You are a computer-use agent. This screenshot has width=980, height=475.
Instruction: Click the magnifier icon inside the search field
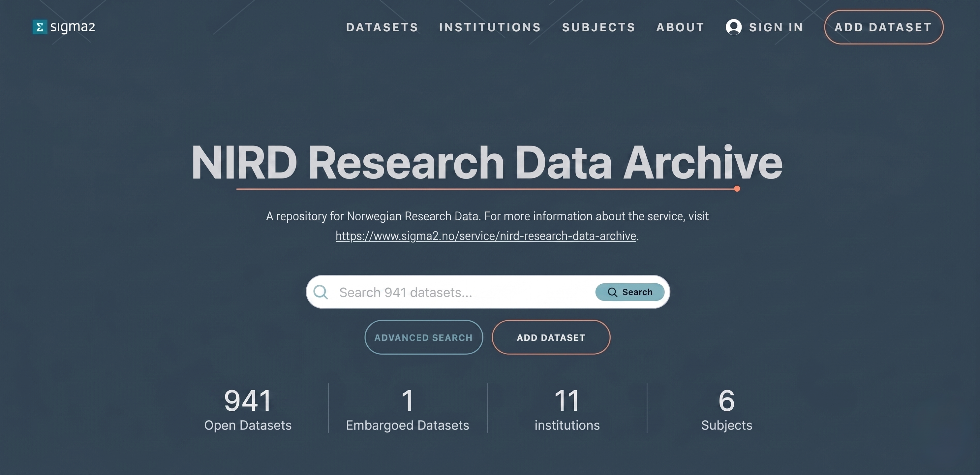coord(320,292)
